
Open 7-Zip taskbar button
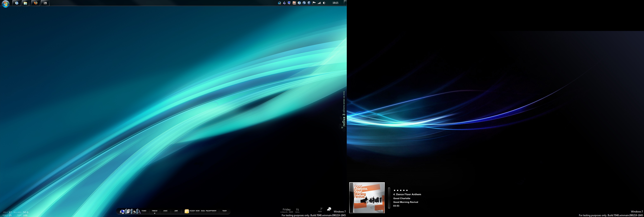point(45,3)
